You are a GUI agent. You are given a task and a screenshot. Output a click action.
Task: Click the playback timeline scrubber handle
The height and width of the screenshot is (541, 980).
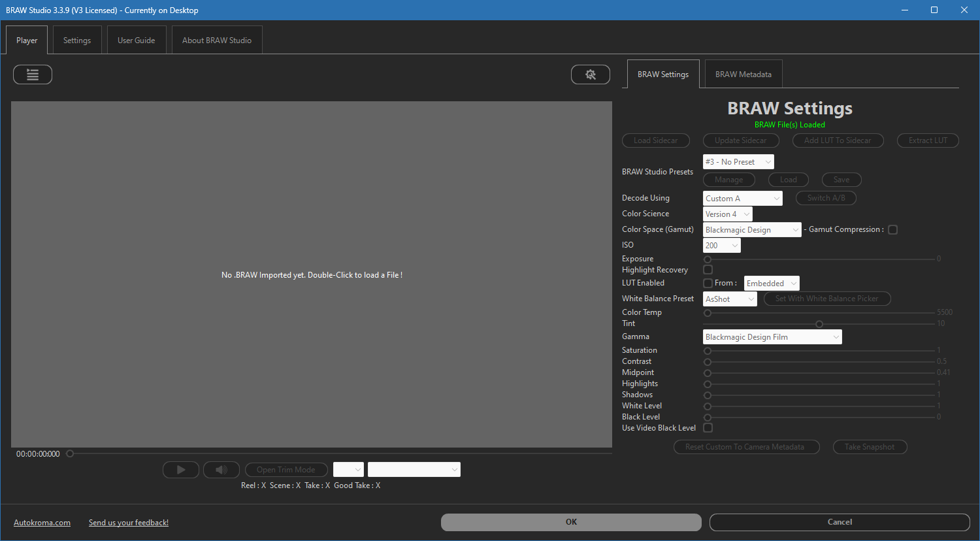(70, 453)
